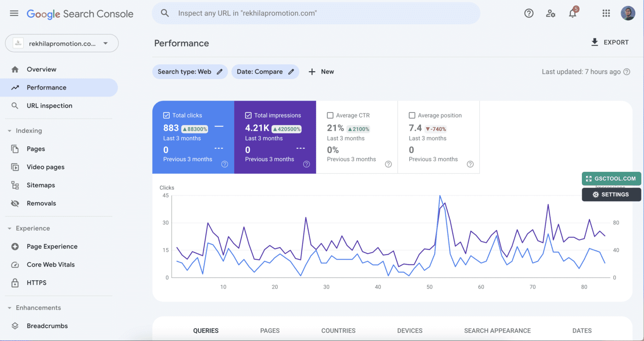Switch to the Search Appearance tab
Screen dimensions: 644x341
pyautogui.click(x=497, y=330)
